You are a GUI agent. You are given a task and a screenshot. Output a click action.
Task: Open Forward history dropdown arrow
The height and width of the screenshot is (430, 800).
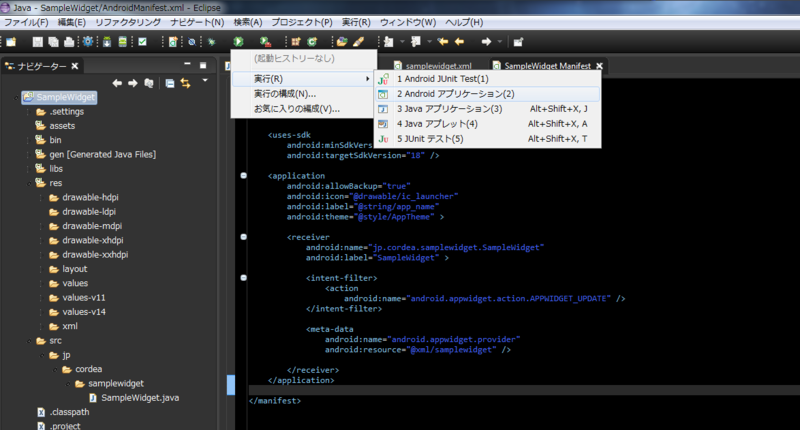coord(499,42)
